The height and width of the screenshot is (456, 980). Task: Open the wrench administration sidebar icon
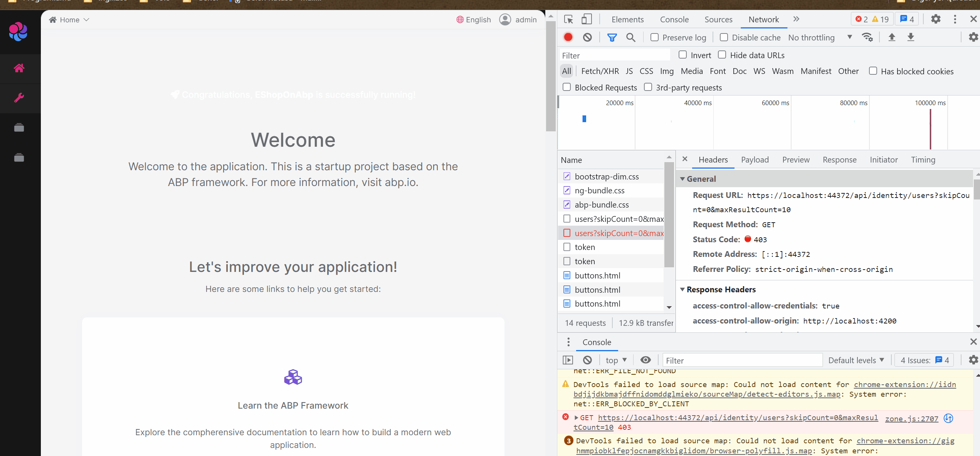19,98
